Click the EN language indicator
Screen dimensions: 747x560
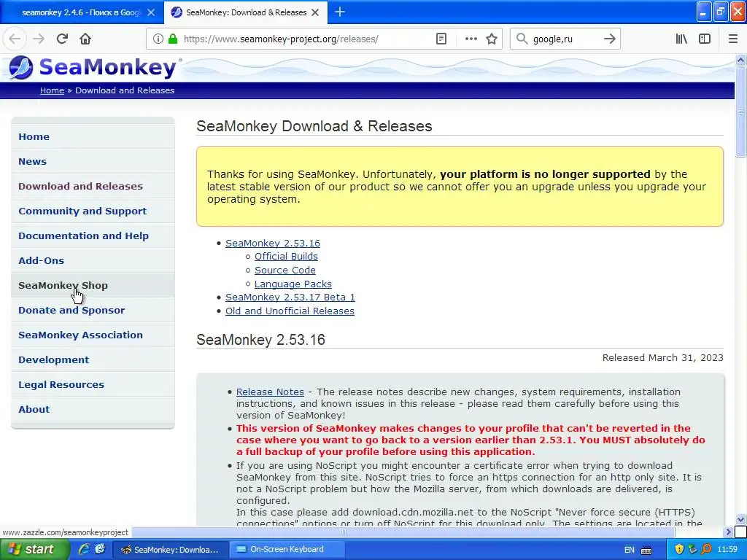[x=629, y=550]
